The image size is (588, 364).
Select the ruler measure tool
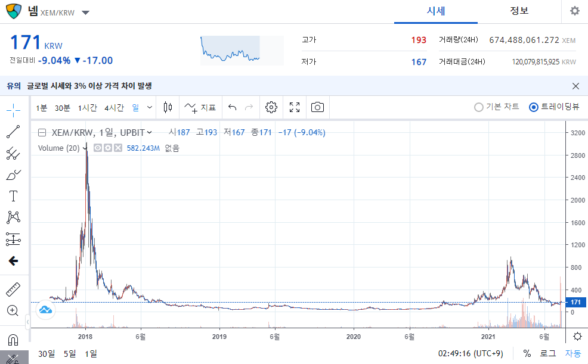[x=13, y=290]
